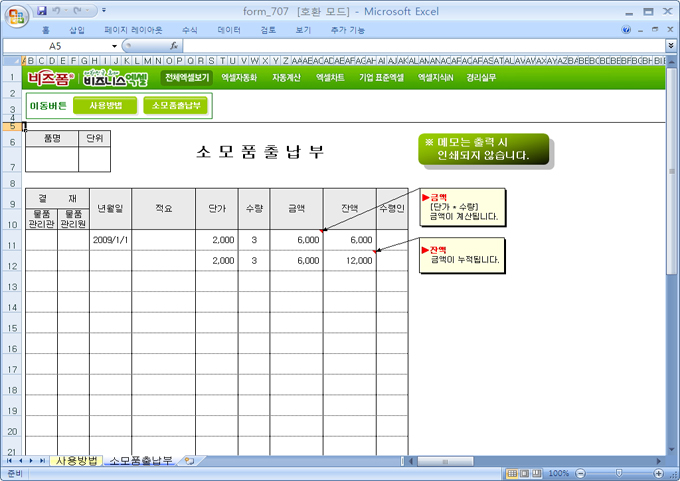Insert a new worksheet via tab icon
This screenshot has height=481, width=680.
coord(190,461)
